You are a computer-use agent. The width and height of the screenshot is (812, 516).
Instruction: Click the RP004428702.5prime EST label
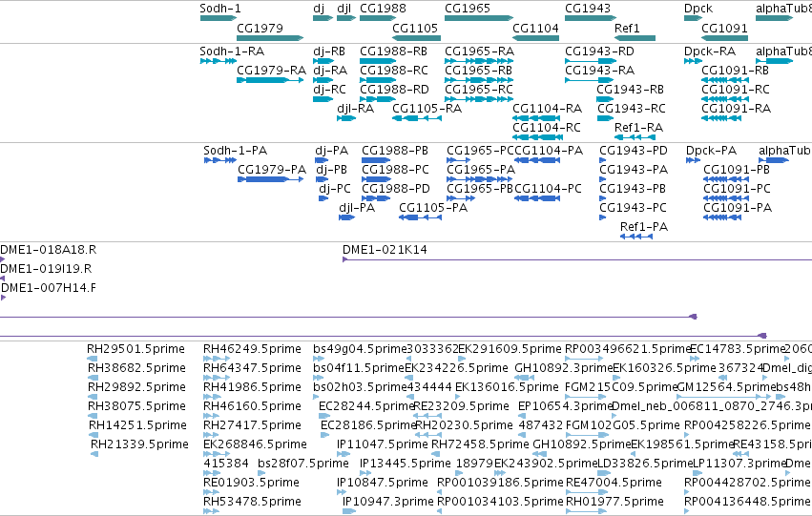coord(747,483)
